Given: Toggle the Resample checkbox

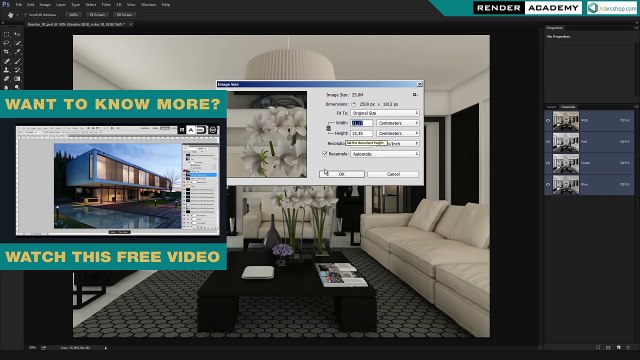Looking at the screenshot, I should [325, 154].
